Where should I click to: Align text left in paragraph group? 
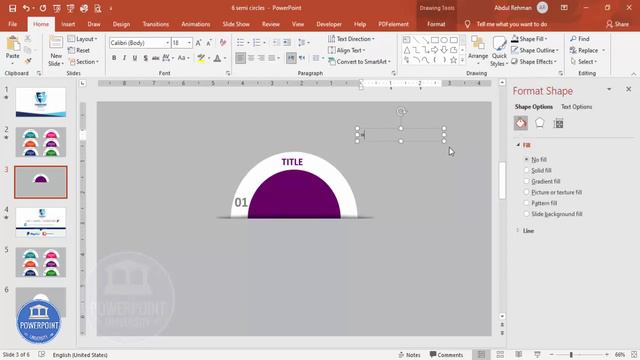tap(240, 58)
